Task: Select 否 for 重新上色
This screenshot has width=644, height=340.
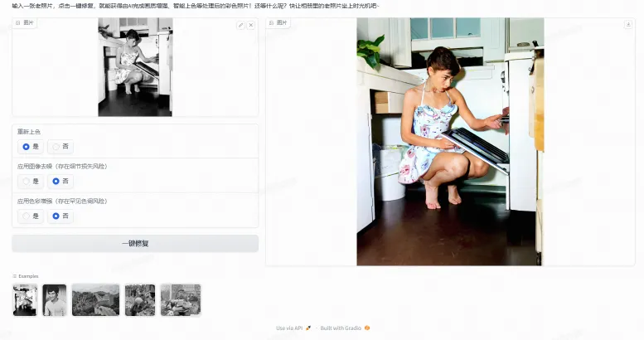Action: pyautogui.click(x=61, y=146)
